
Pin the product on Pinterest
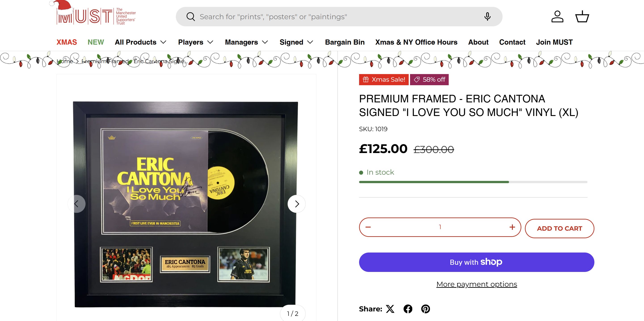(425, 309)
